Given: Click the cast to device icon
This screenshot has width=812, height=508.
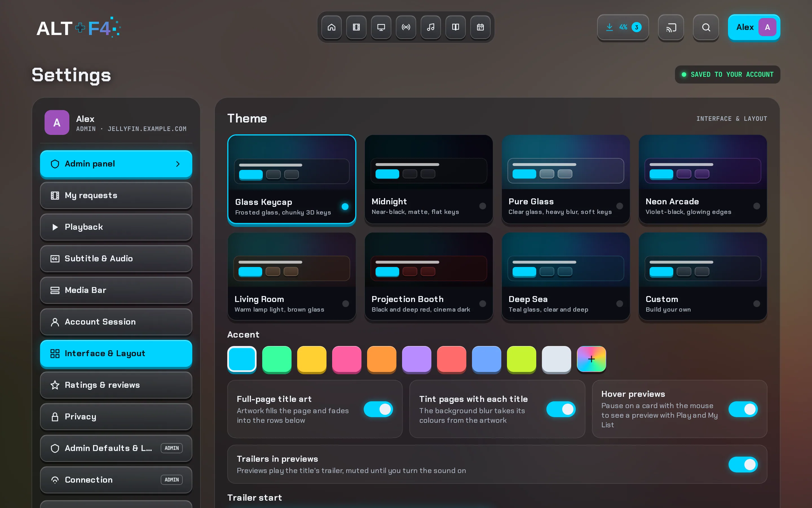Looking at the screenshot, I should tap(671, 27).
